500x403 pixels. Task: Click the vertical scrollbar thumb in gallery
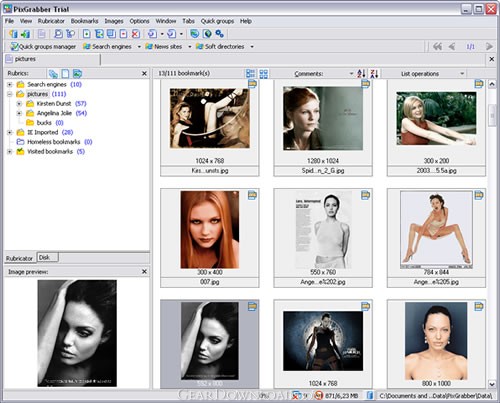click(x=492, y=115)
